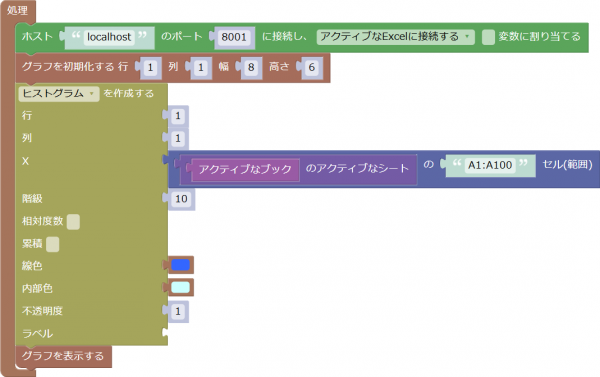600x377 pixels.
Task: Edit the 高さ value 6
Action: (x=311, y=68)
